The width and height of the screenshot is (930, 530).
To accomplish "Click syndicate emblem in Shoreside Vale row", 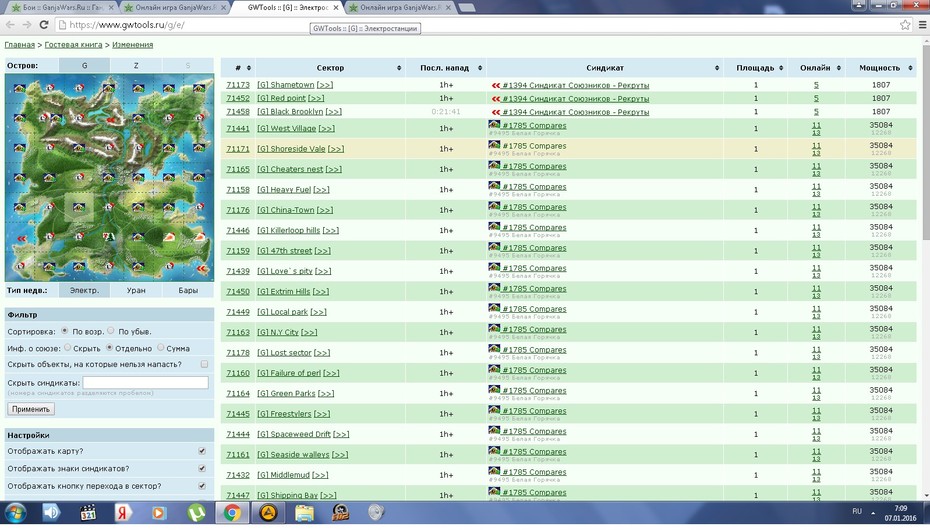I will coord(494,145).
